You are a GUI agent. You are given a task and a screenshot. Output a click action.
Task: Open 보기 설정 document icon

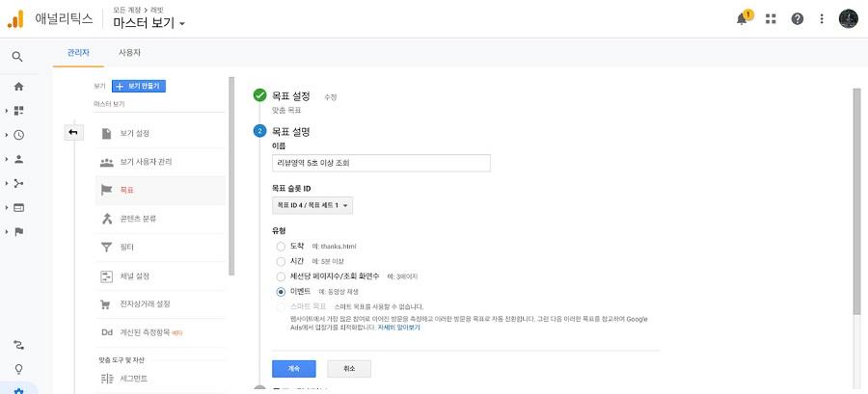point(106,133)
